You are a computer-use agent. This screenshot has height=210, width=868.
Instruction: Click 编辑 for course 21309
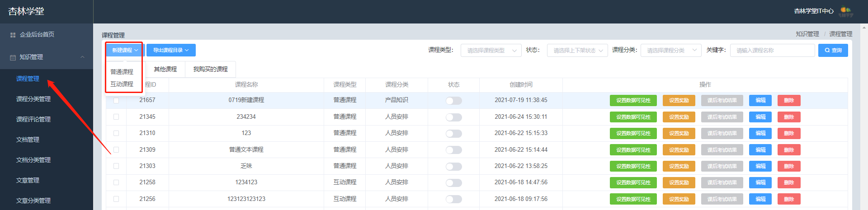(760, 150)
